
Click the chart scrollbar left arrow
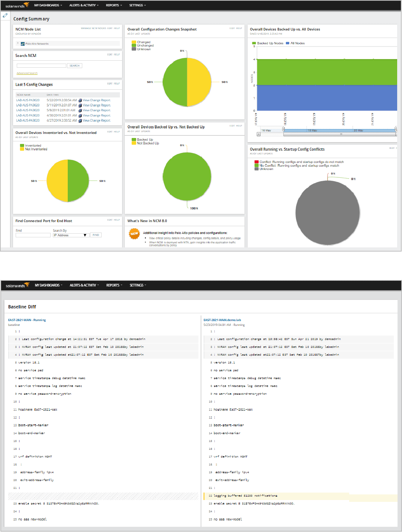[259, 134]
